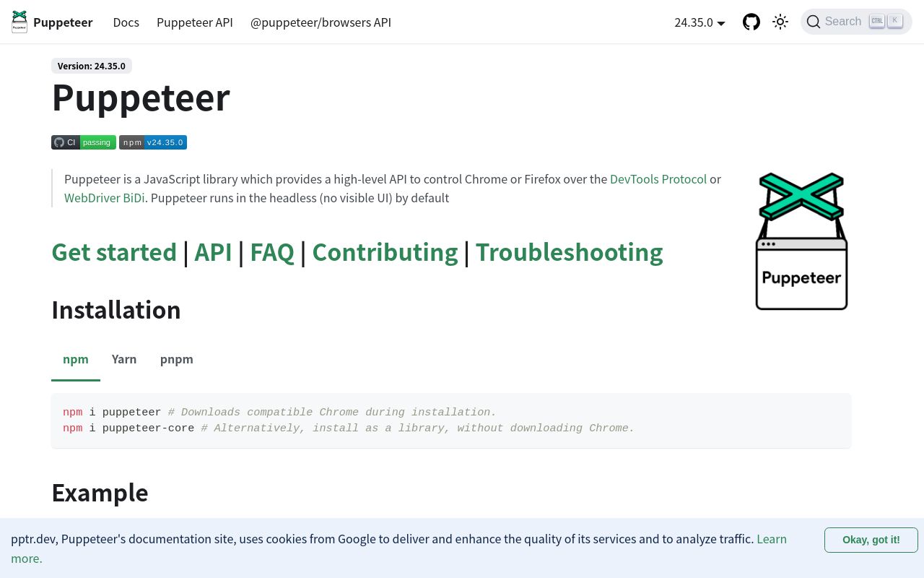This screenshot has width=924, height=578.
Task: Click the Version: 24.35.0 badge
Action: pyautogui.click(x=92, y=66)
